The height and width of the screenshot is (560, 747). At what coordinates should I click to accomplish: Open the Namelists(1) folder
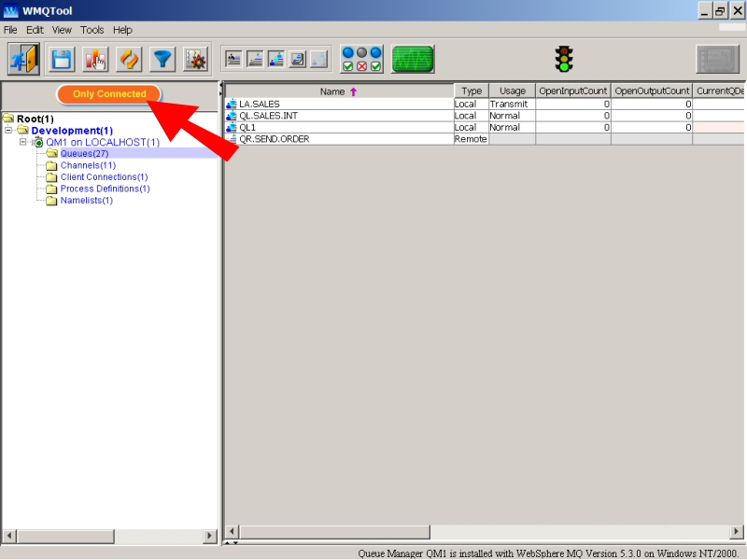tap(86, 201)
